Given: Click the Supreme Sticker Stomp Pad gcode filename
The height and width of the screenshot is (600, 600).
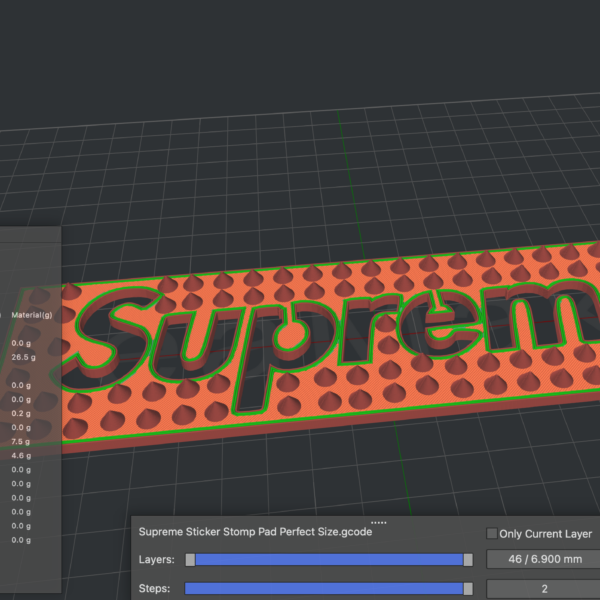Looking at the screenshot, I should (255, 532).
